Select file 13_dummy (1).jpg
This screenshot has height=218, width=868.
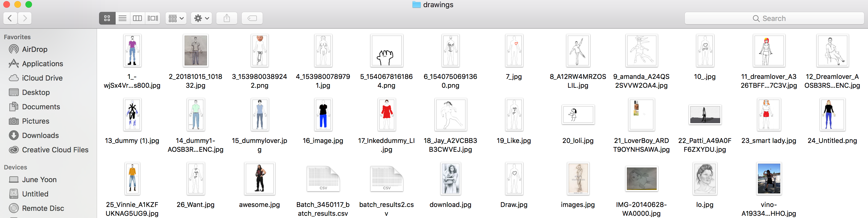tap(132, 115)
